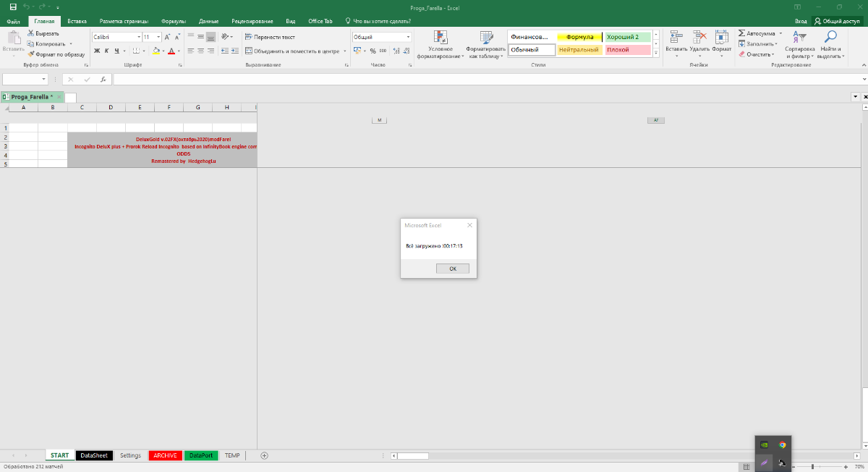The width and height of the screenshot is (868, 472).
Task: Click the Save icon in quick access toolbar
Action: click(x=13, y=6)
